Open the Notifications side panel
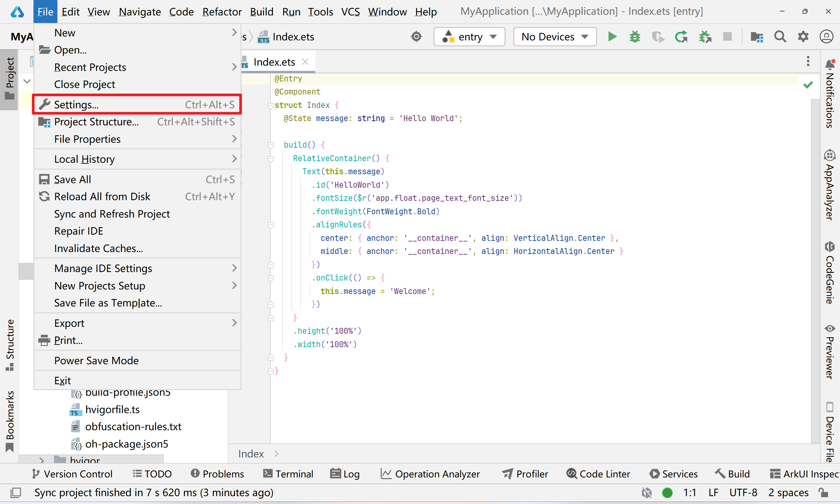The width and height of the screenshot is (840, 504). click(829, 94)
